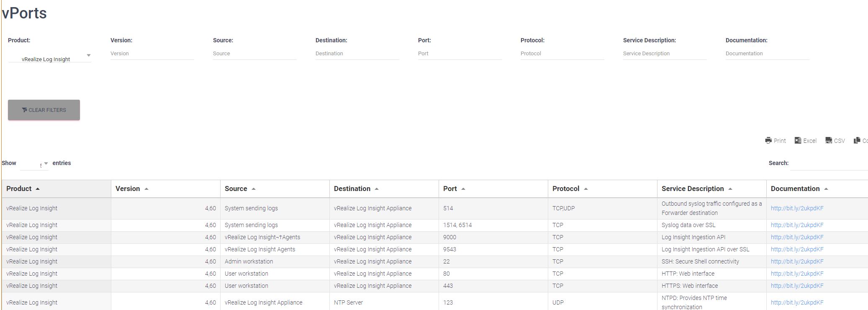Viewport: 868px width, 310px height.
Task: Focus the Service Description filter field
Action: tap(665, 54)
